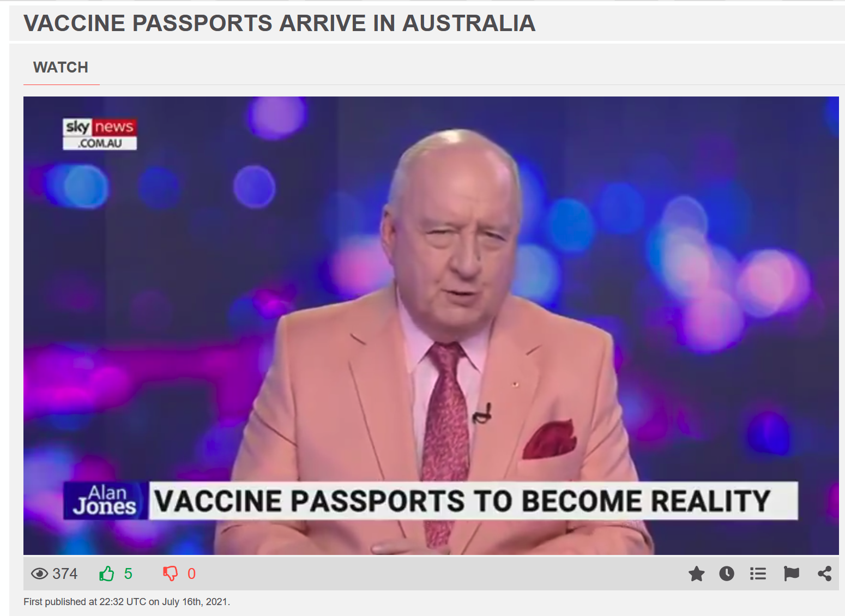Share the video using the share icon
This screenshot has height=616, width=845.
point(824,573)
